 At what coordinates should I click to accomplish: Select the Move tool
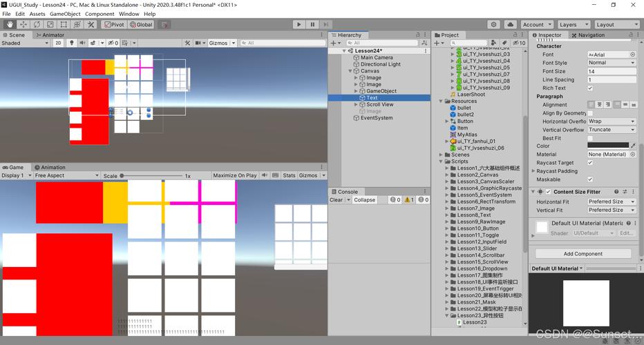click(23, 25)
